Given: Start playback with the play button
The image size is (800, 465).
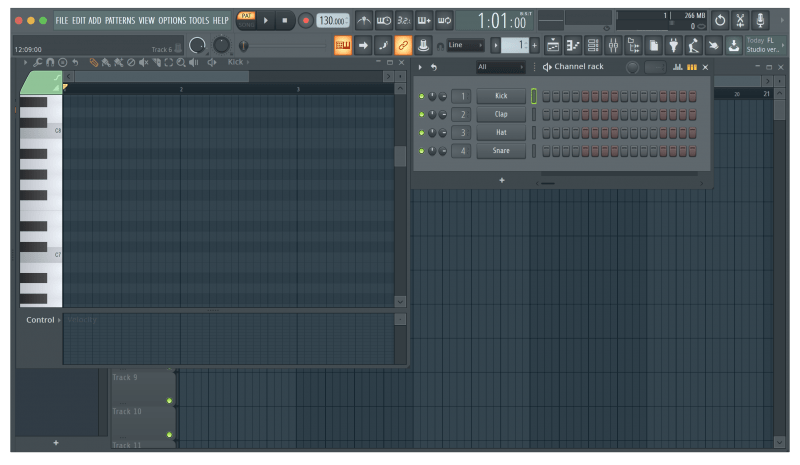Looking at the screenshot, I should (266, 21).
